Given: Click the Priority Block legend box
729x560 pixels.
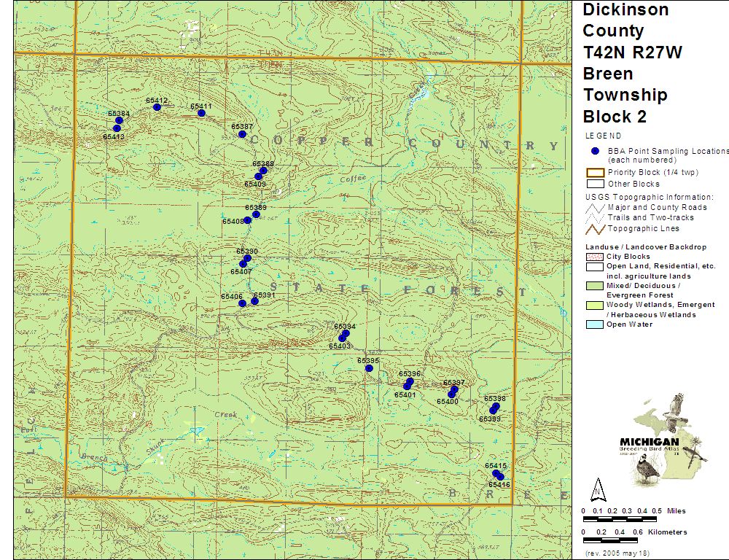Looking at the screenshot, I should pos(596,173).
